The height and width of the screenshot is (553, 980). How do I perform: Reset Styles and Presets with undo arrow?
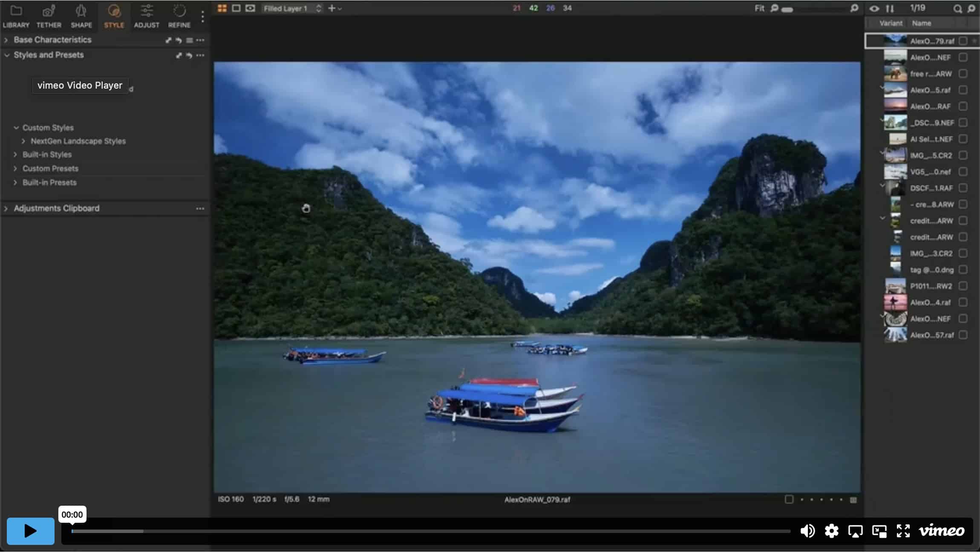pos(189,55)
